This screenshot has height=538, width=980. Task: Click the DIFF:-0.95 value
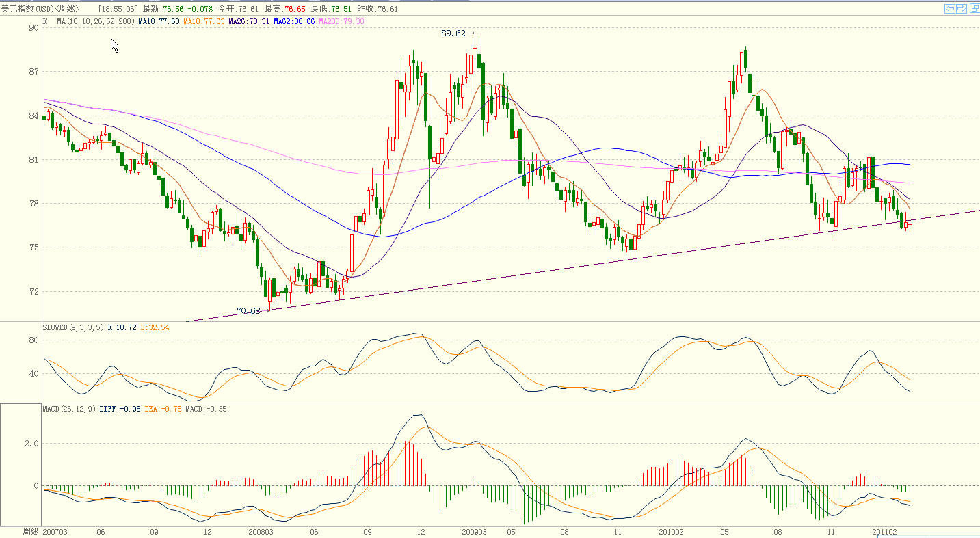click(120, 409)
